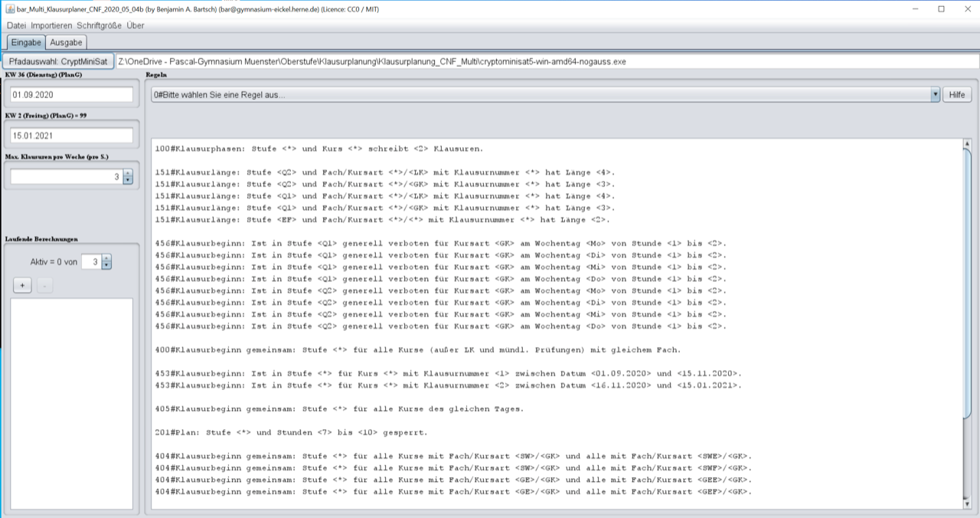Increase Max. Klausuren pro Woche spinner value
Screen dimensions: 980x518
127,173
